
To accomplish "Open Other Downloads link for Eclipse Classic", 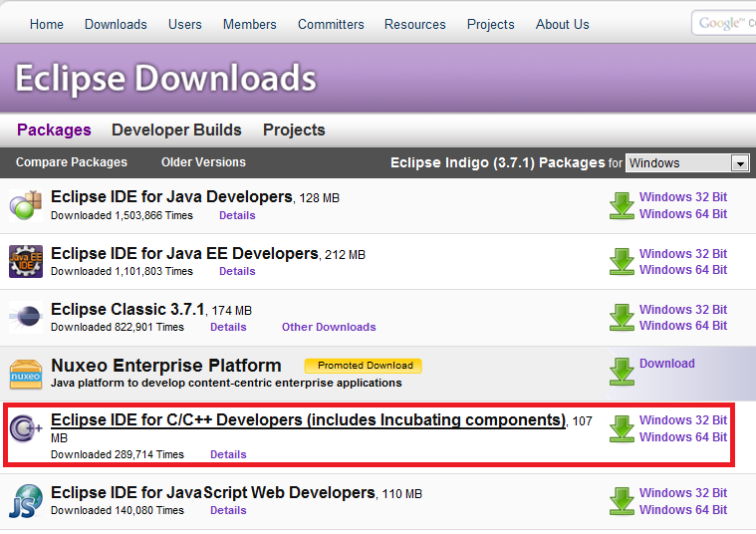I will tap(329, 327).
